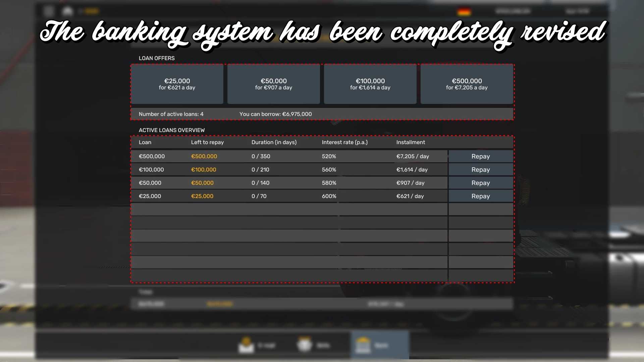Click the German flag icon
This screenshot has height=362, width=644.
(x=464, y=12)
